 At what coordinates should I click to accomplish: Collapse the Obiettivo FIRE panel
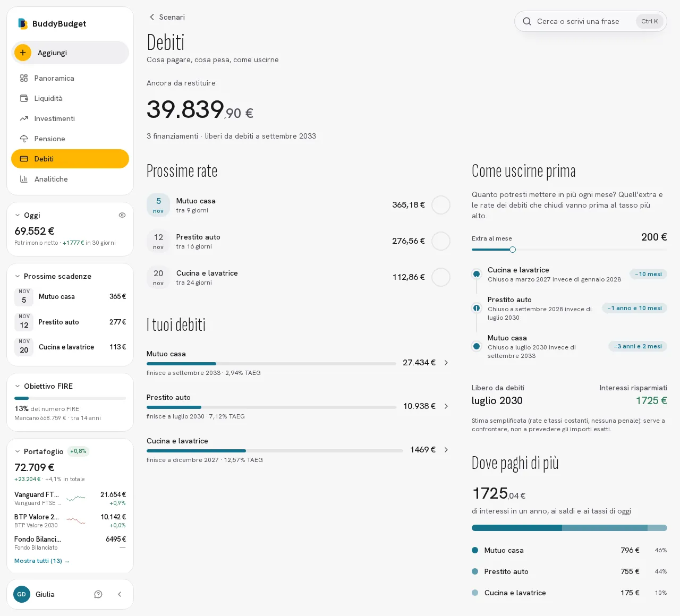coord(18,386)
